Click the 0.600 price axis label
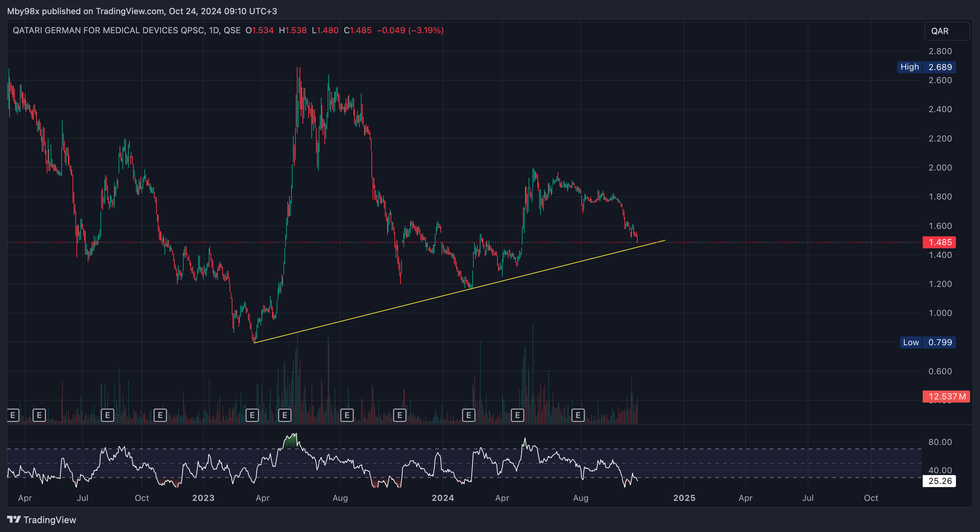This screenshot has width=980, height=532. (940, 371)
